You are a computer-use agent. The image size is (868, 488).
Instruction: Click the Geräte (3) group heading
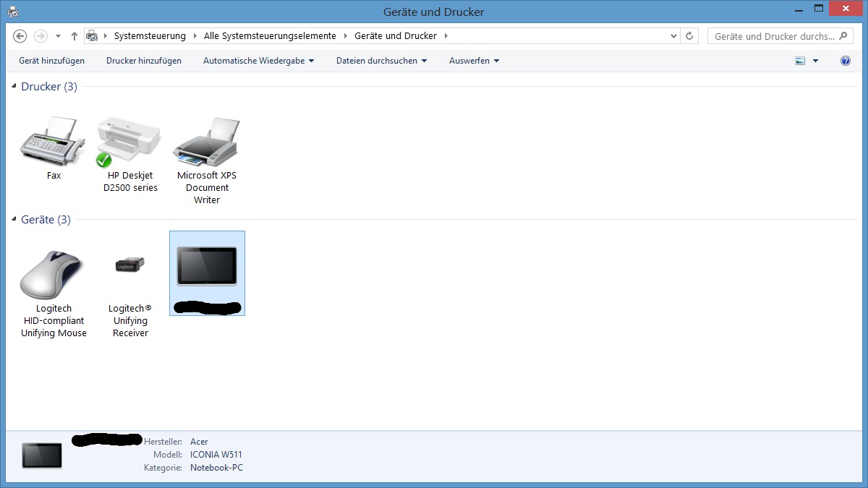tap(46, 220)
